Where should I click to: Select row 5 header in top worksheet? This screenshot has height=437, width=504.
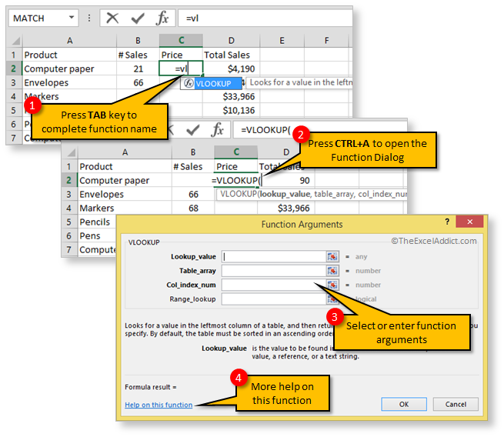click(14, 110)
